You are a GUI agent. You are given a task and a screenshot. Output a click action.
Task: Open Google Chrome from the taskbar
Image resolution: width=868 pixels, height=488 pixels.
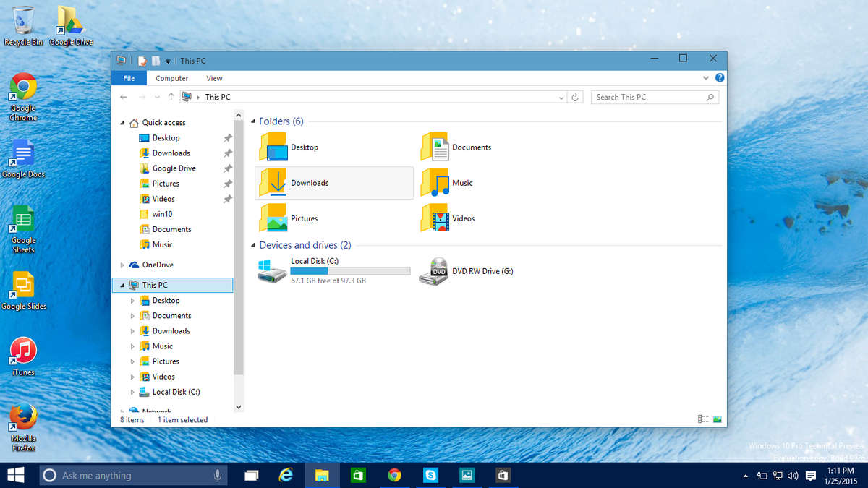[x=394, y=475]
